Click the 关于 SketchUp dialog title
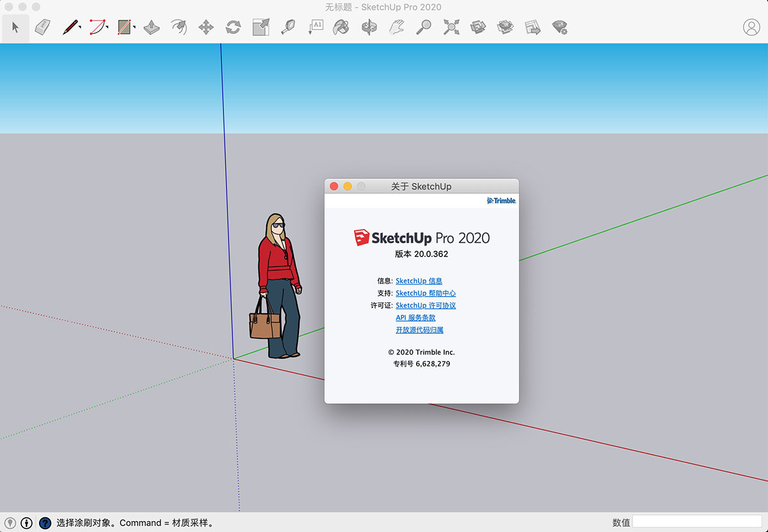This screenshot has height=532, width=768. coord(421,186)
